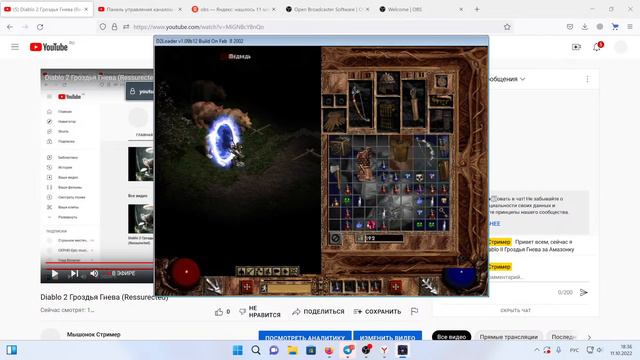This screenshot has height=360, width=640.
Task: Click the equipped belt slot
Action: (x=442, y=100)
